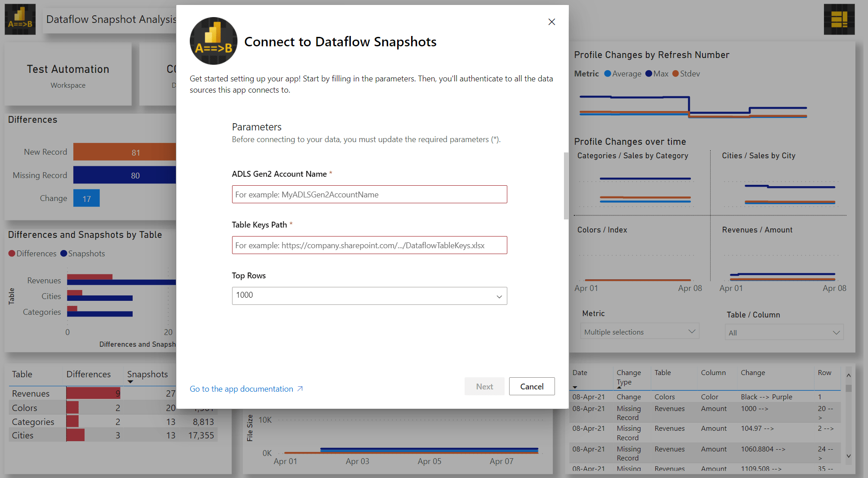This screenshot has height=478, width=868.
Task: Click the Column header in changes table
Action: click(x=713, y=372)
